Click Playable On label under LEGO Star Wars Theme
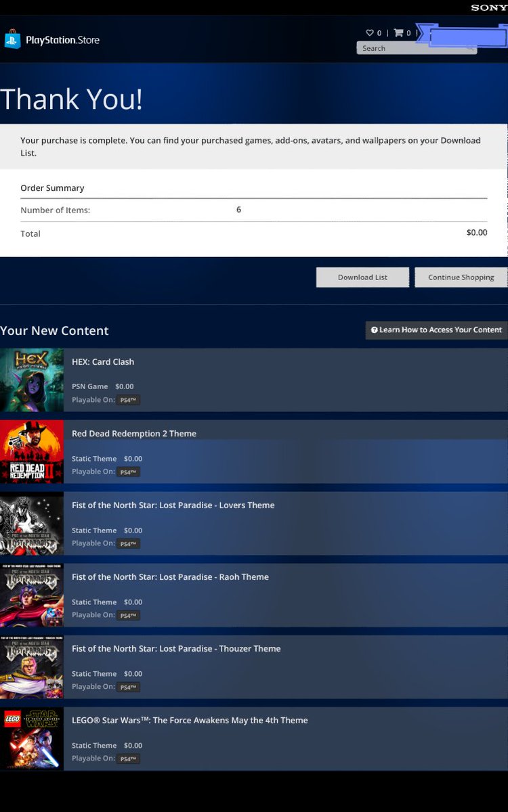The width and height of the screenshot is (508, 812). coord(93,758)
